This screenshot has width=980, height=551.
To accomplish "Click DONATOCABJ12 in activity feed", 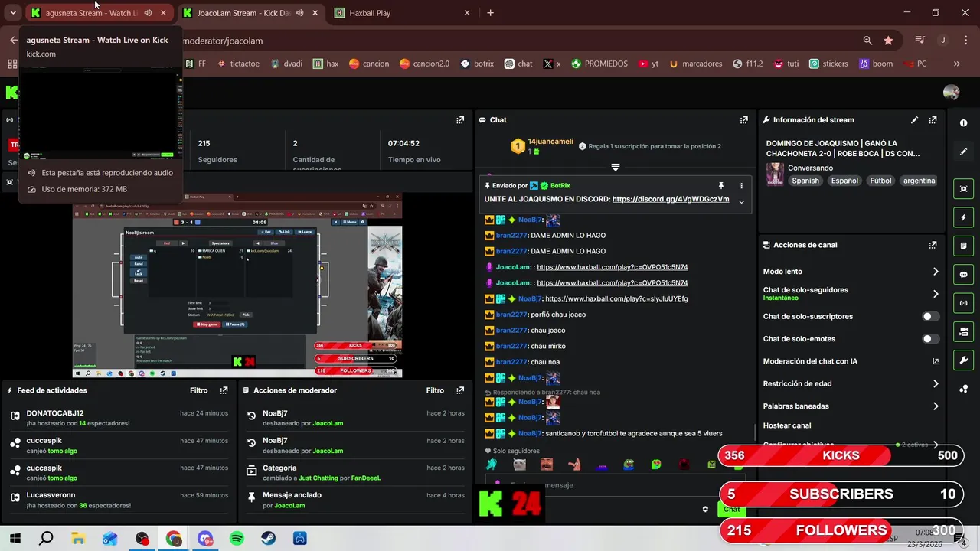I will coord(55,413).
